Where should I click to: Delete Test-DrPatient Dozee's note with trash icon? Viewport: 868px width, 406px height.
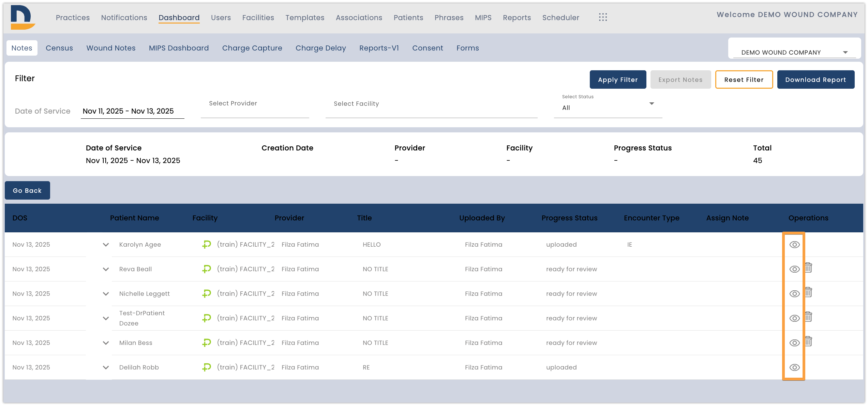808,317
